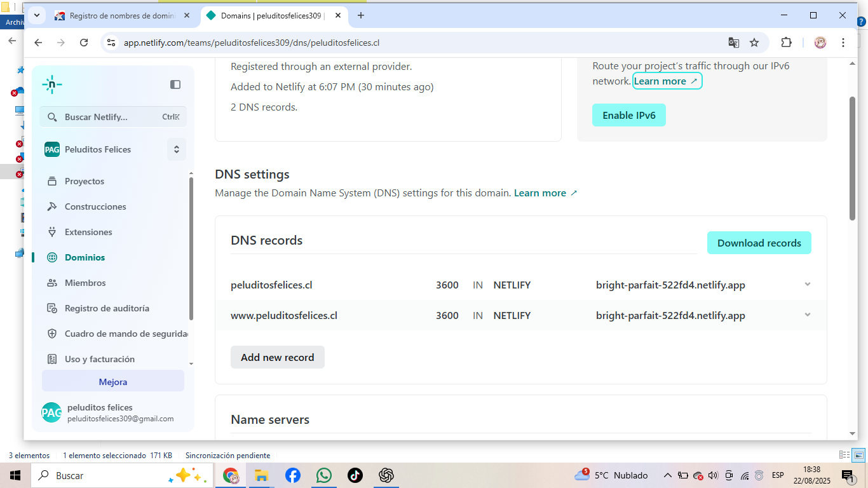868x488 pixels.
Task: Go back with Chrome's back arrow
Action: [38, 43]
